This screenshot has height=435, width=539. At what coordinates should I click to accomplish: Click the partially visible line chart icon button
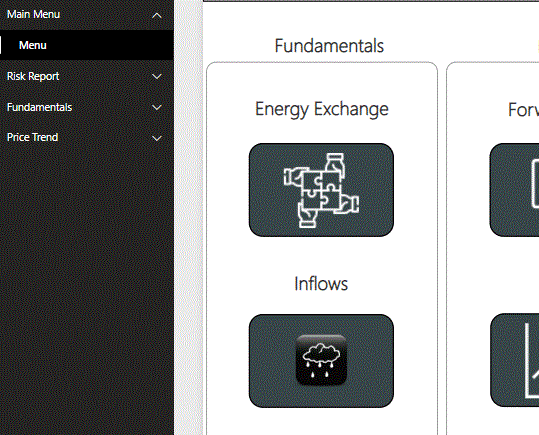click(515, 360)
